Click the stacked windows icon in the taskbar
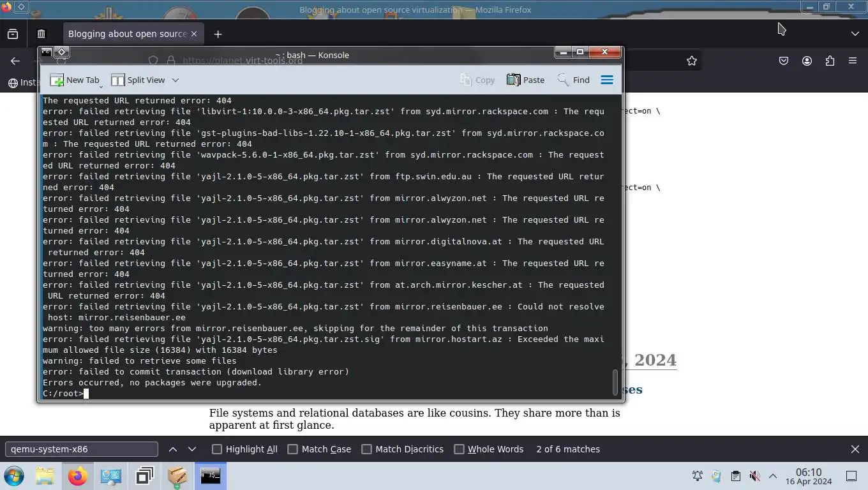 click(x=144, y=476)
